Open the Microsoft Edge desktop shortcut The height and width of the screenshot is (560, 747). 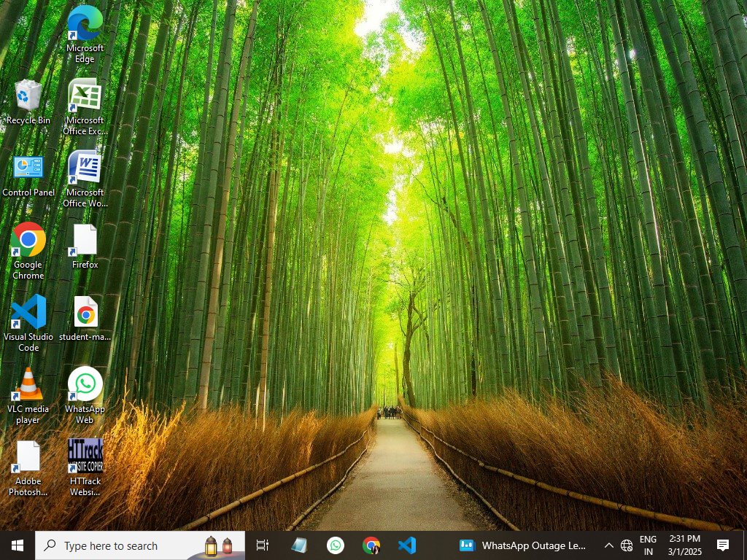point(85,24)
